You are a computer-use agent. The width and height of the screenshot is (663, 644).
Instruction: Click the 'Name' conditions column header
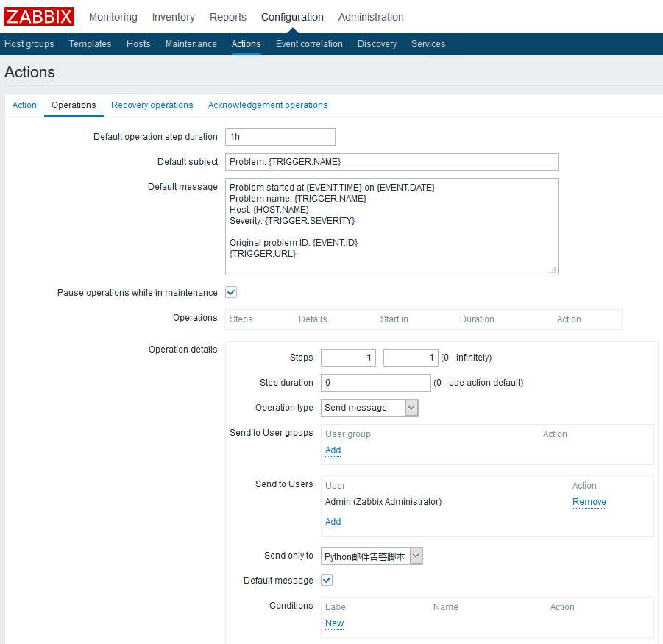446,607
